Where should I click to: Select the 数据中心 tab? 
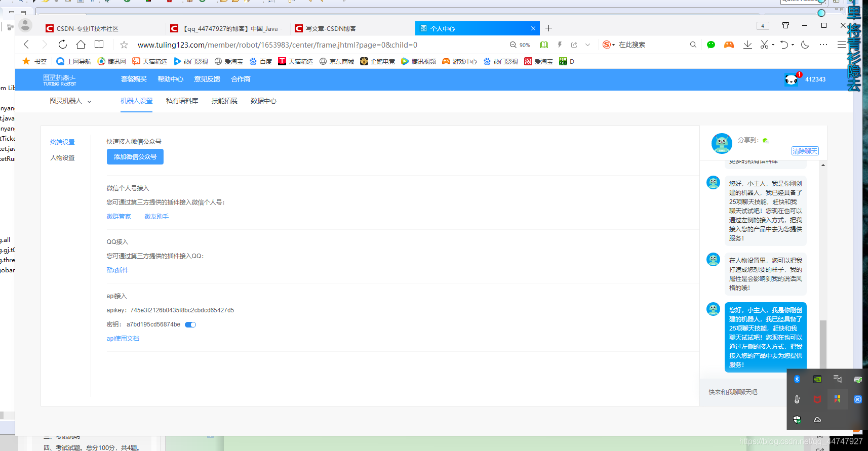tap(263, 101)
